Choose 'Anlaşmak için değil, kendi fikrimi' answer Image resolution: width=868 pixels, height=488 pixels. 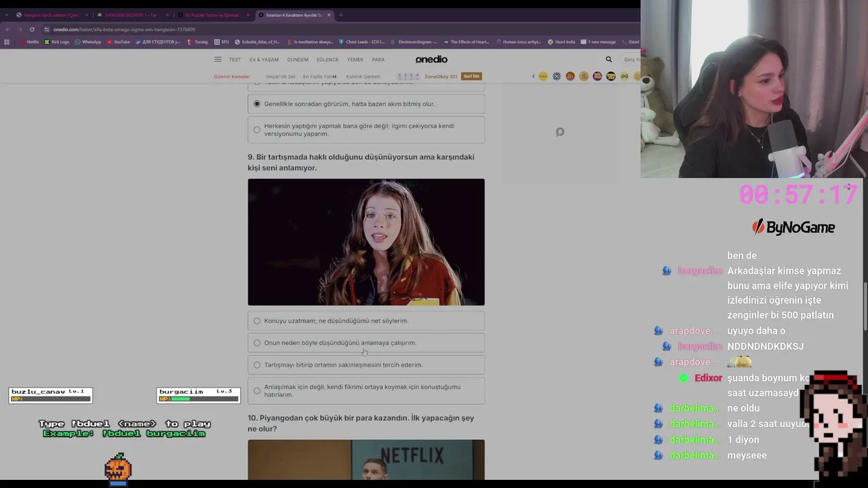tap(366, 391)
